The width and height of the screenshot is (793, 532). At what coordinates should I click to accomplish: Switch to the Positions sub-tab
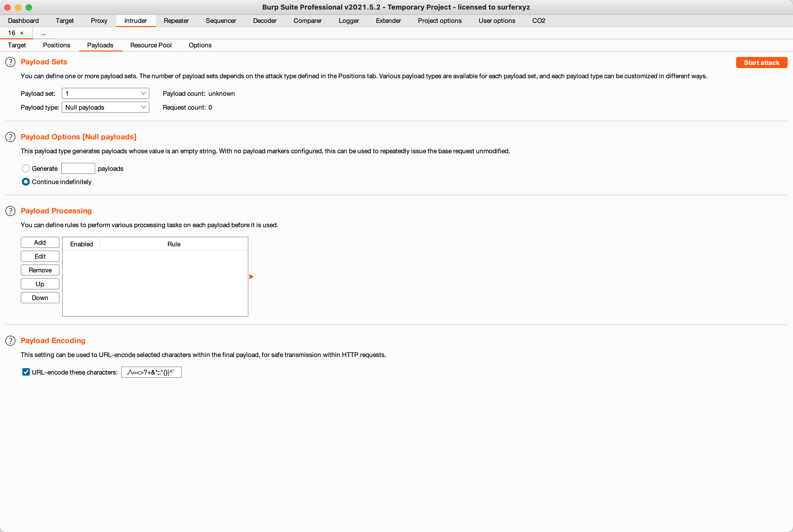tap(56, 45)
